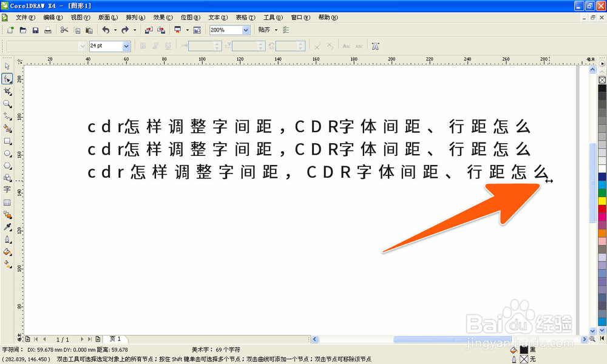This screenshot has height=364, width=607.
Task: Open the 排列 menu
Action: click(135, 18)
